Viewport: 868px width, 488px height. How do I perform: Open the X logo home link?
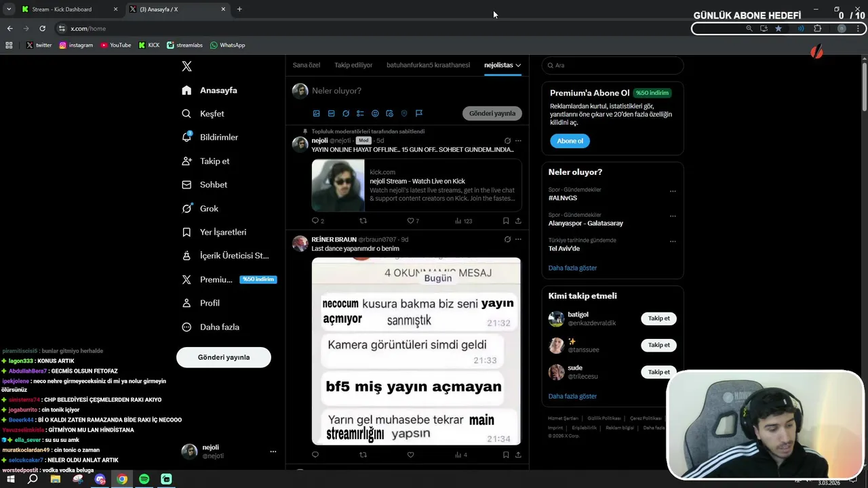point(187,66)
